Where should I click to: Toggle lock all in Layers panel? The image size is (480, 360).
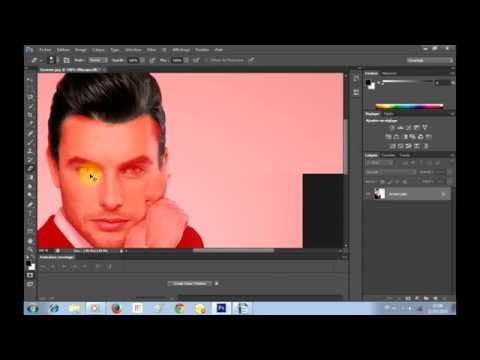pyautogui.click(x=405, y=182)
